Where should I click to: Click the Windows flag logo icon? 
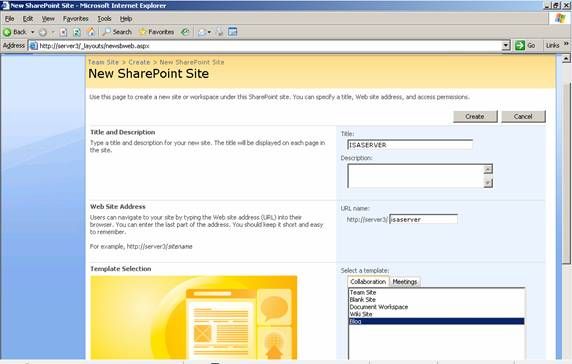(x=560, y=19)
